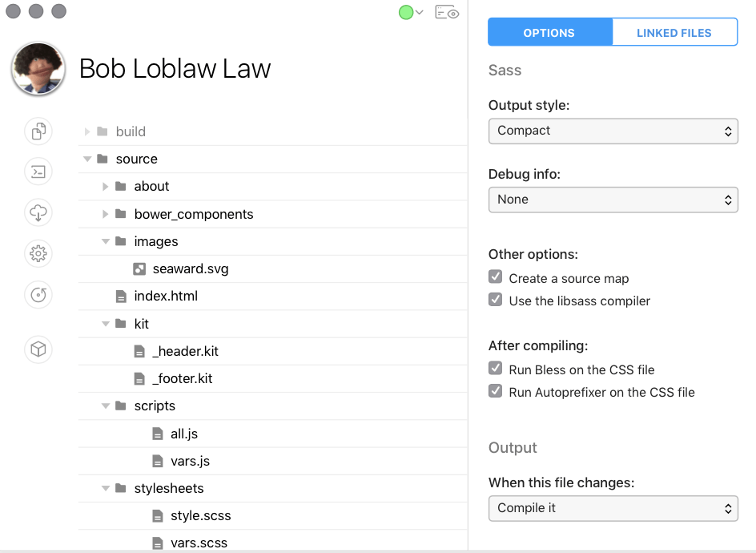The image size is (756, 553).
Task: Click the cube package icon in sidebar
Action: (38, 349)
